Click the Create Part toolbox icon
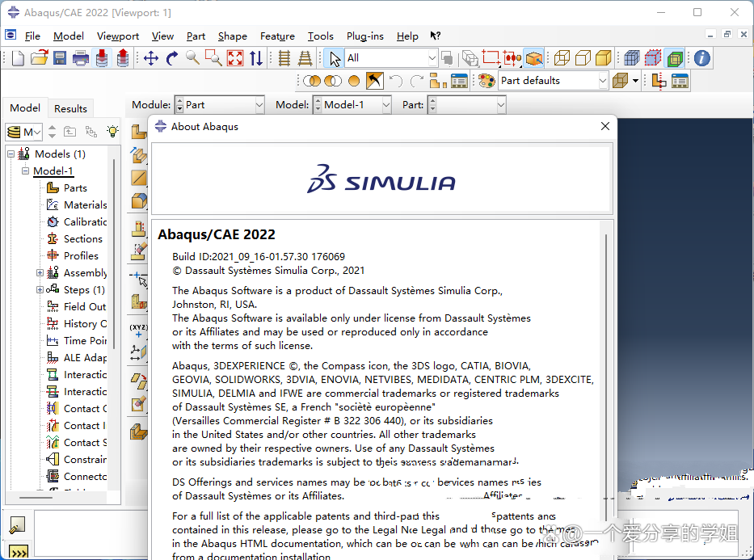Viewport: 754px width, 560px height. pos(139,131)
